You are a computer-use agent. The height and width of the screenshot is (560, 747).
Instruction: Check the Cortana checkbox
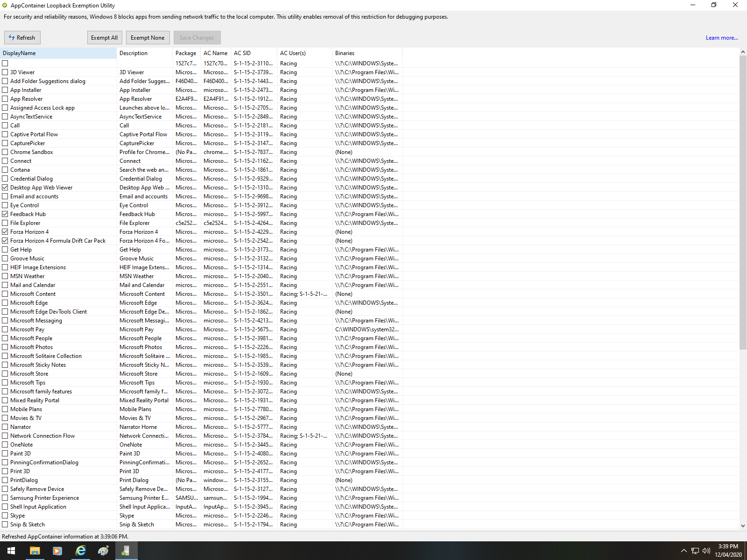[5, 170]
